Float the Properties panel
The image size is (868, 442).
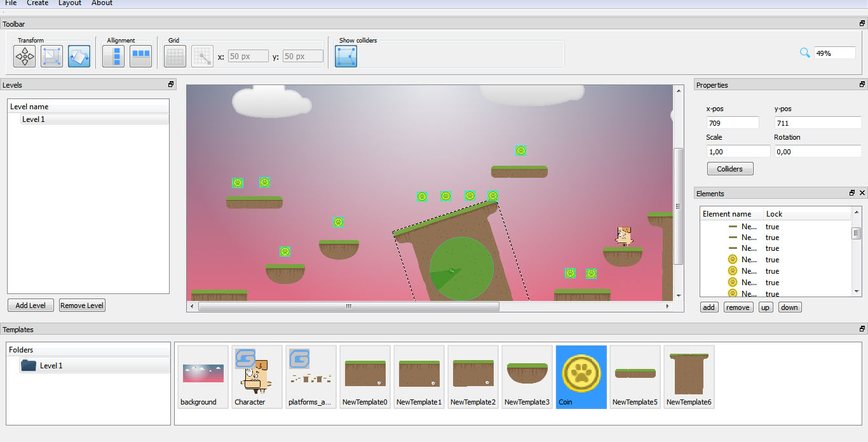tap(862, 84)
